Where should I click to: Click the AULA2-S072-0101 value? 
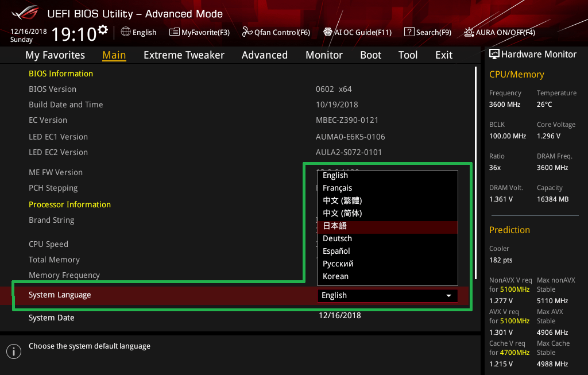(349, 153)
